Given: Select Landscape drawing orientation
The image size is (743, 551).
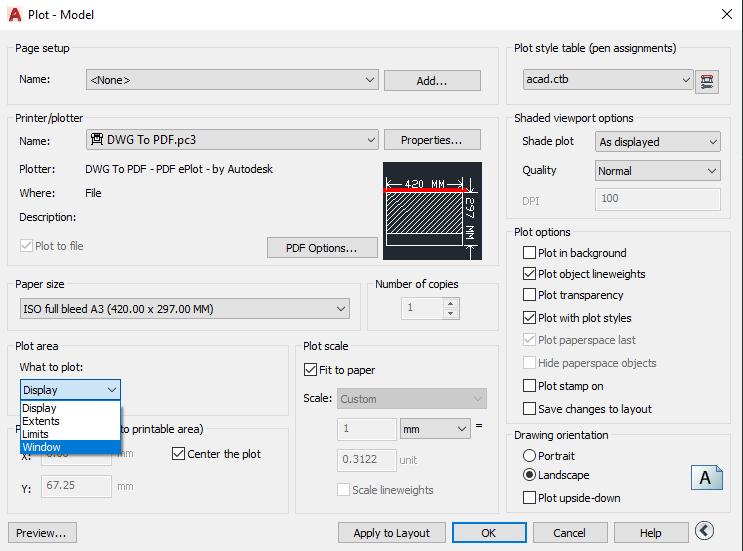Looking at the screenshot, I should coord(529,475).
